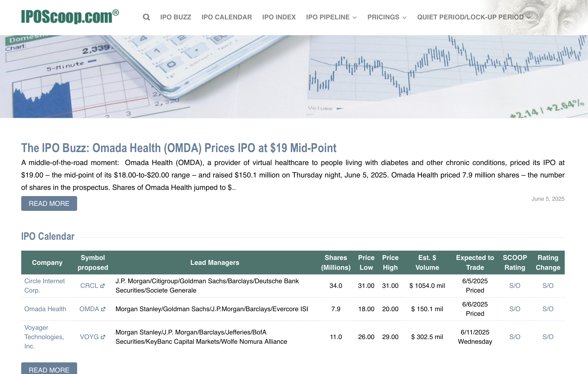Image resolution: width=588 pixels, height=374 pixels.
Task: Click the VOYG symbol link
Action: [89, 337]
